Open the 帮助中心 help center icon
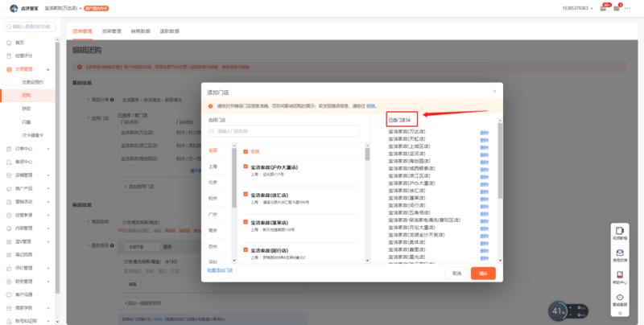The image size is (644, 325). [x=620, y=275]
